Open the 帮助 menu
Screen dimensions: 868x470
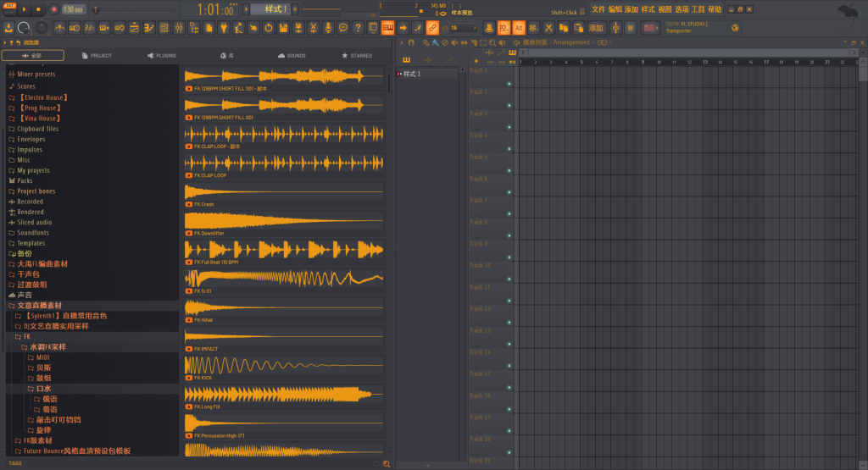click(x=715, y=9)
